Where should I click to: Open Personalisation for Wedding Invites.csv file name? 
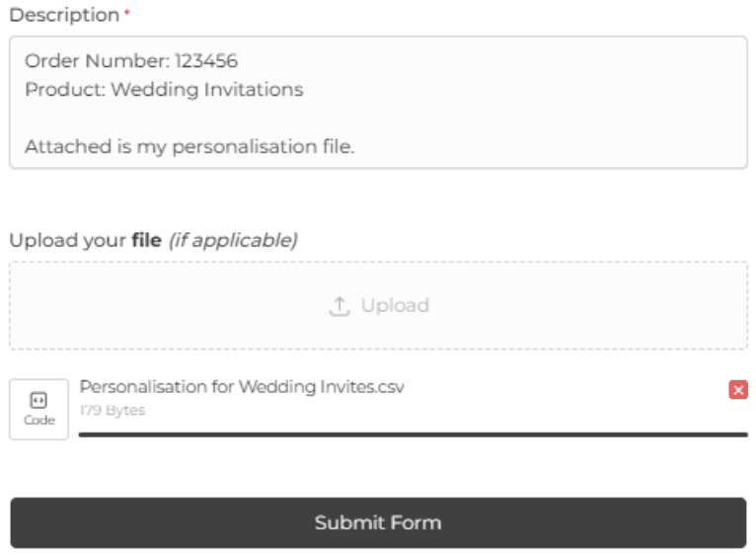click(242, 386)
